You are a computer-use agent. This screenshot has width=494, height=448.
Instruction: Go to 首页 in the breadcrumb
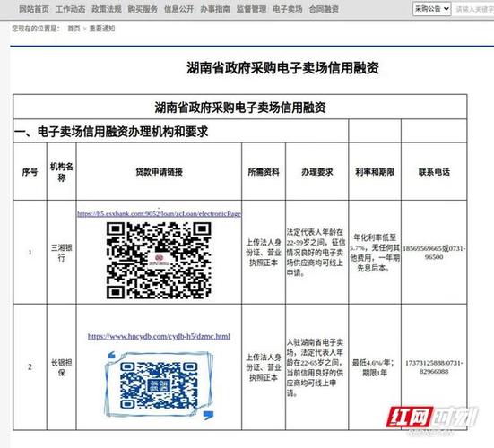coord(74,29)
